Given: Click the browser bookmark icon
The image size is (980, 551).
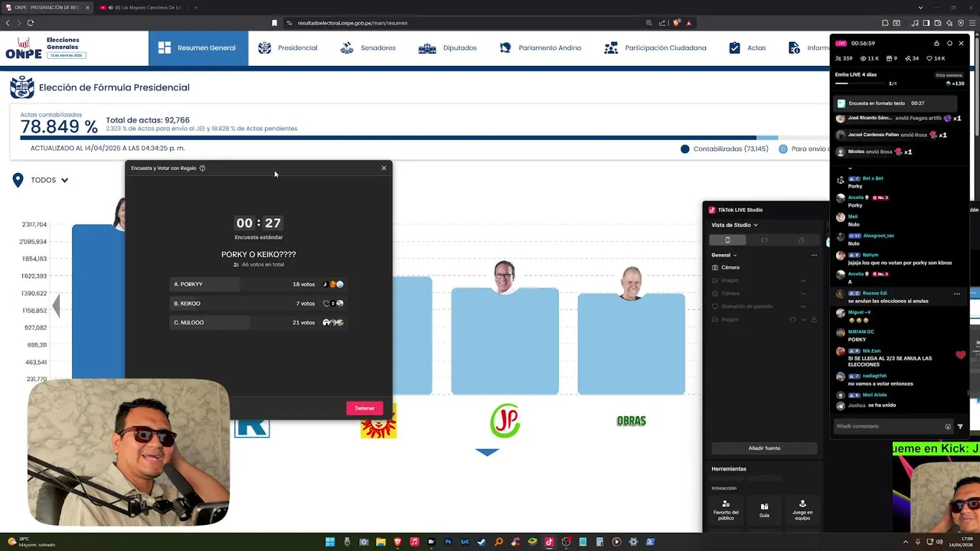Looking at the screenshot, I should click(274, 23).
